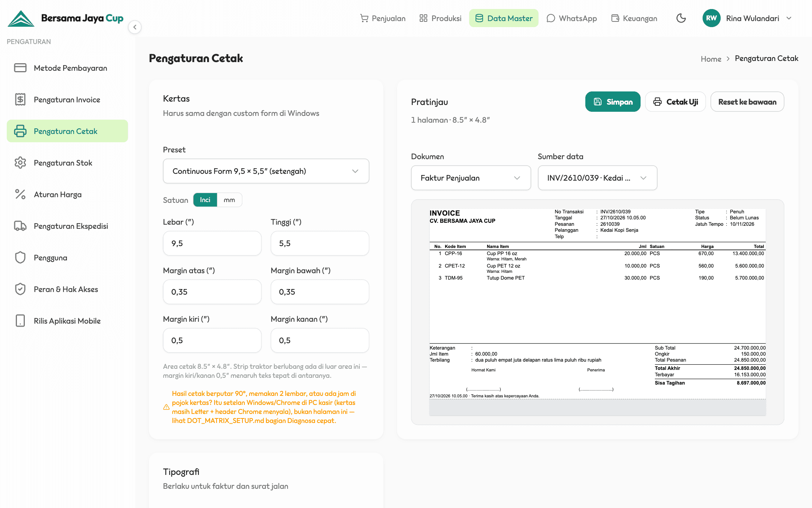Click the RW user avatar

tap(711, 18)
